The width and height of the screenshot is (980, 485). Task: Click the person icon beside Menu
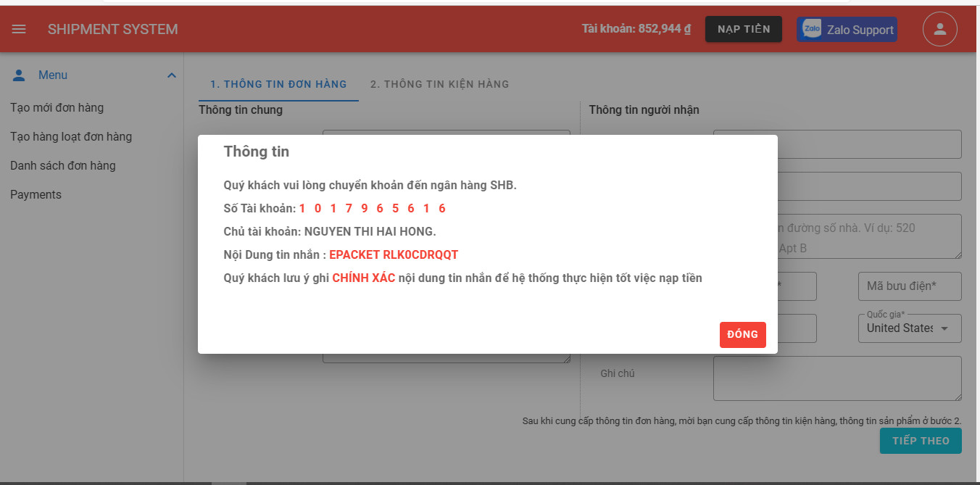pyautogui.click(x=20, y=75)
